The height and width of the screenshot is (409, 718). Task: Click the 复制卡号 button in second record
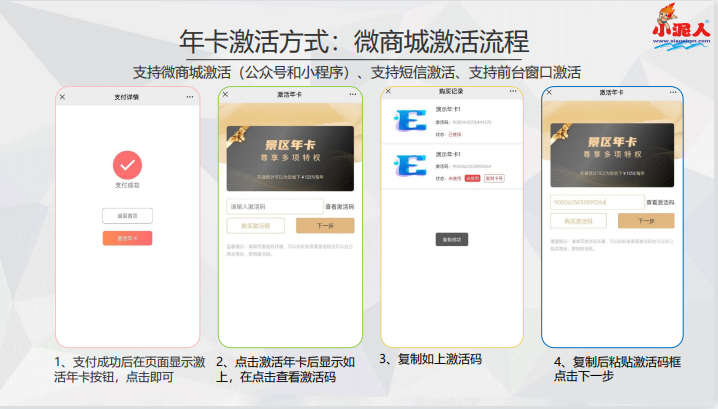tap(493, 178)
